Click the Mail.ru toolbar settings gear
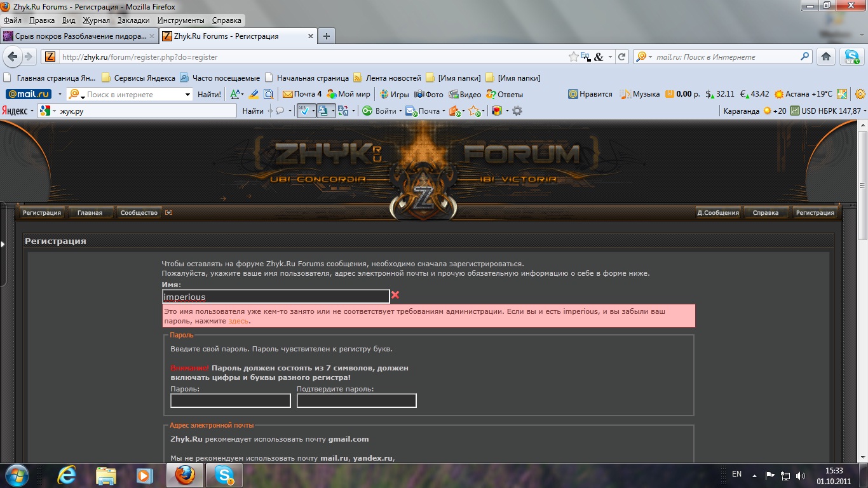 point(860,94)
